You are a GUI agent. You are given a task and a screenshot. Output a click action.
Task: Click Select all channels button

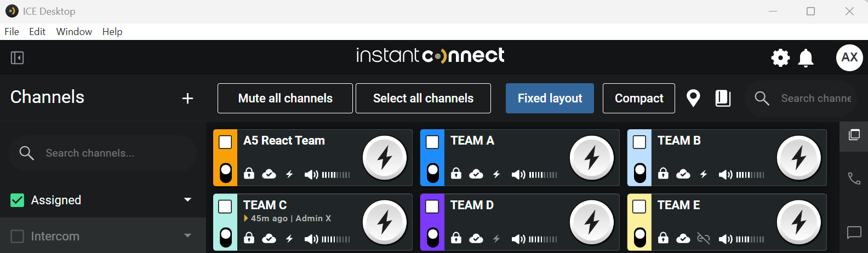tap(423, 99)
